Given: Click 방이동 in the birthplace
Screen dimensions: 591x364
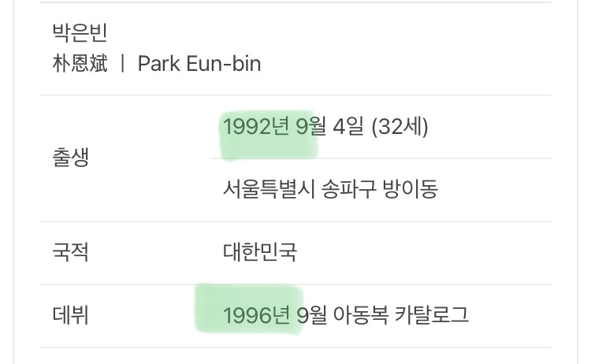Looking at the screenshot, I should [410, 189].
